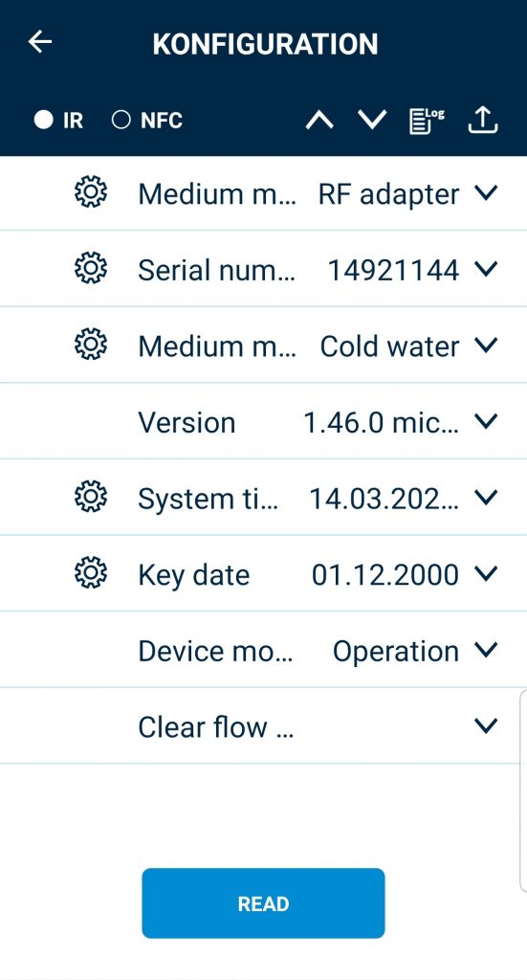Expand the Version row chevron
Viewport: 527px width, 980px height.
point(485,422)
